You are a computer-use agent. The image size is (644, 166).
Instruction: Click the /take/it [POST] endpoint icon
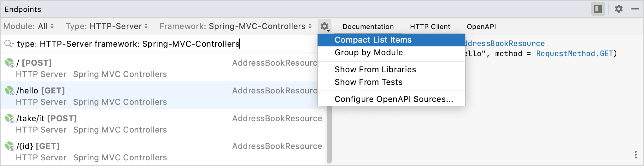tap(10, 119)
